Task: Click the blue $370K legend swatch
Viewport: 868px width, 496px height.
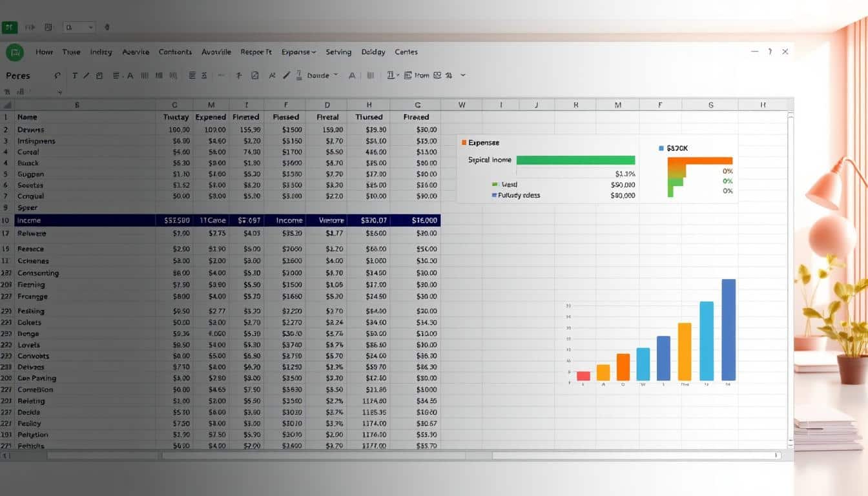Action: click(x=661, y=149)
